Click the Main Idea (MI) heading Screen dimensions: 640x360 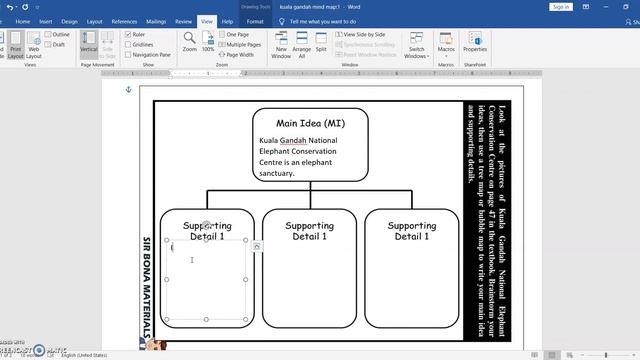(x=311, y=123)
